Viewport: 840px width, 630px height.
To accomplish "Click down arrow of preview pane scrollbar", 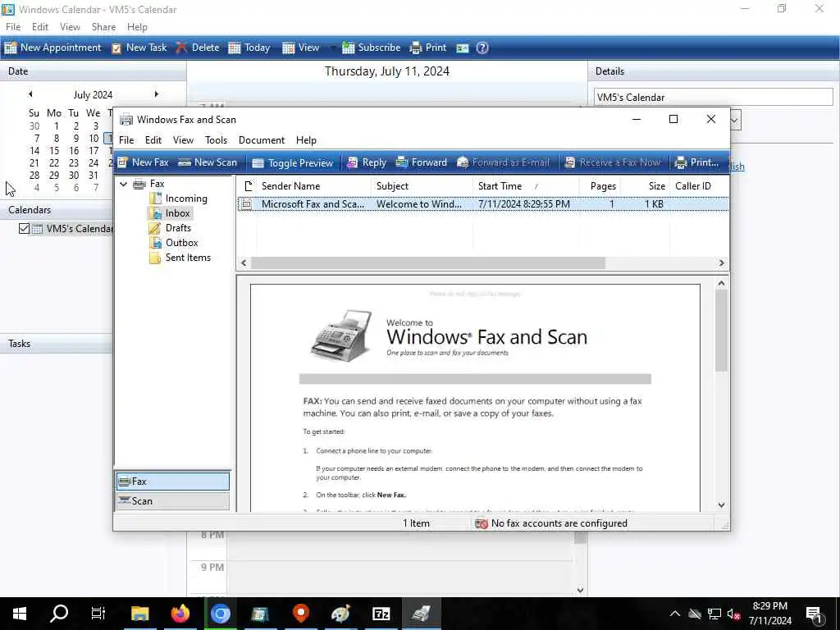I will (x=721, y=504).
